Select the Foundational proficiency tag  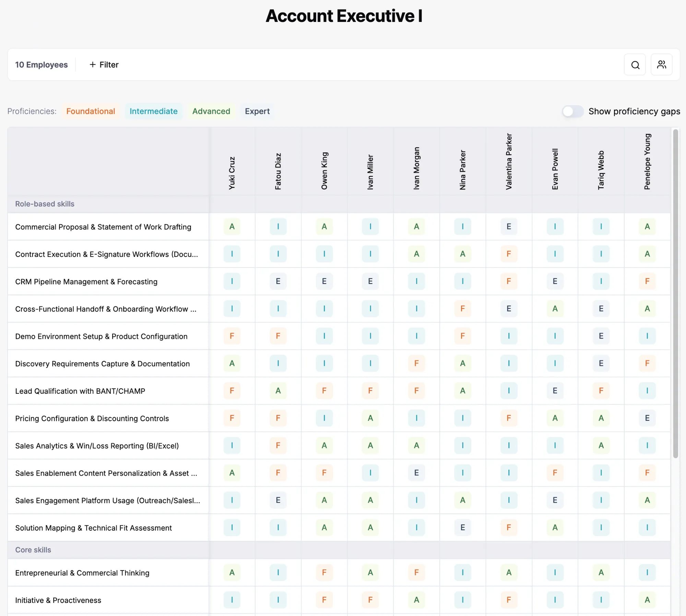coord(91,111)
